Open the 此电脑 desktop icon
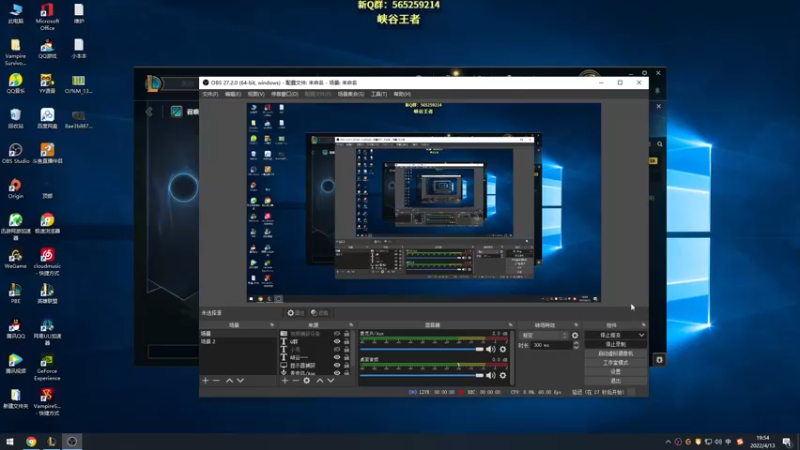The width and height of the screenshot is (800, 450). [15, 13]
